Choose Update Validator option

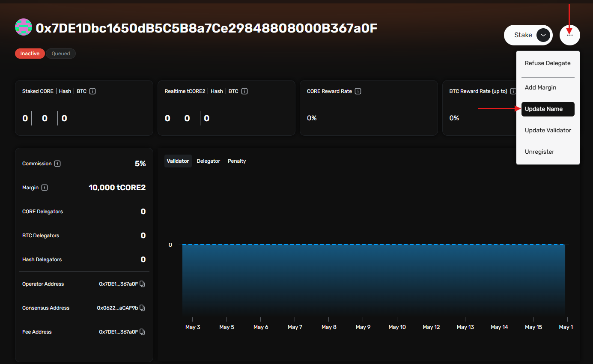[548, 130]
